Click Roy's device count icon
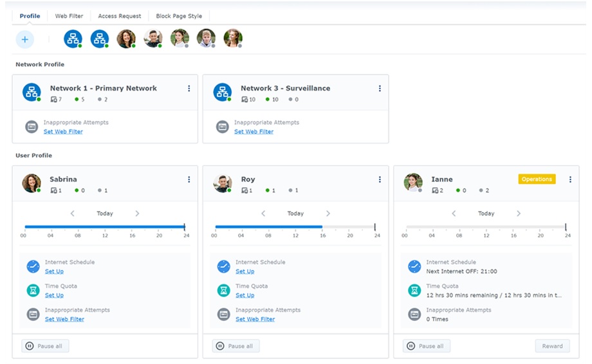The height and width of the screenshot is (364, 592). [x=245, y=190]
